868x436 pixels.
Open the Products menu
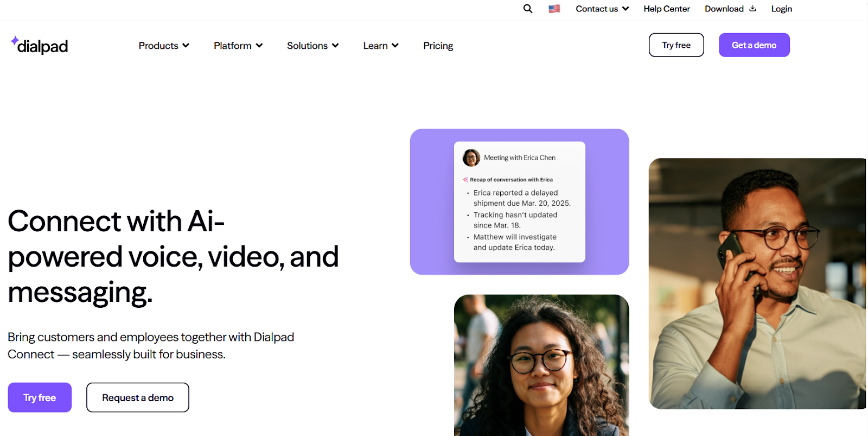[164, 46]
